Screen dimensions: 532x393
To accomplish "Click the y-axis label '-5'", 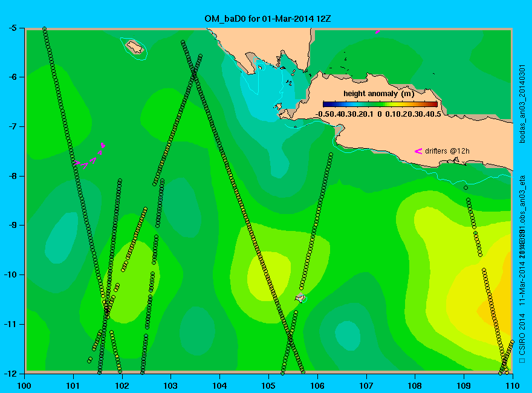I will click(x=11, y=28).
